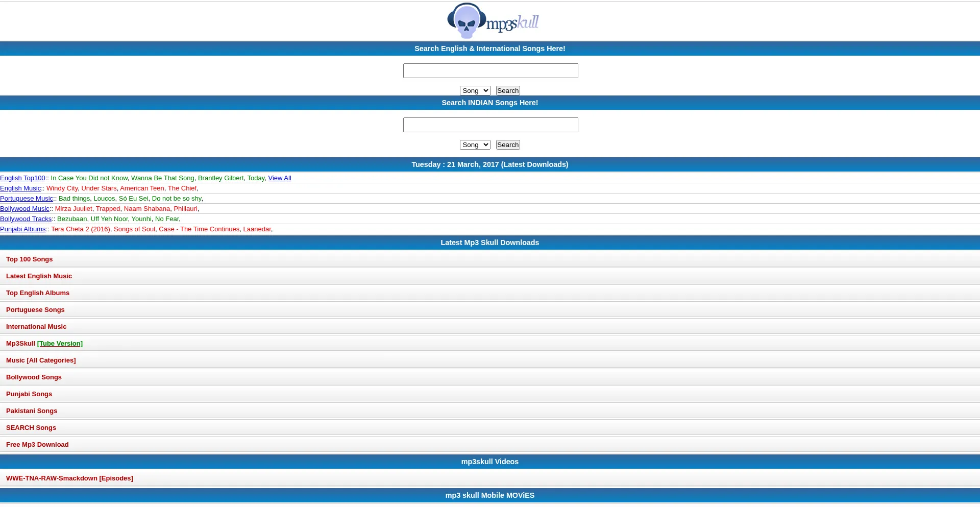Click the English songs search input field

point(490,71)
